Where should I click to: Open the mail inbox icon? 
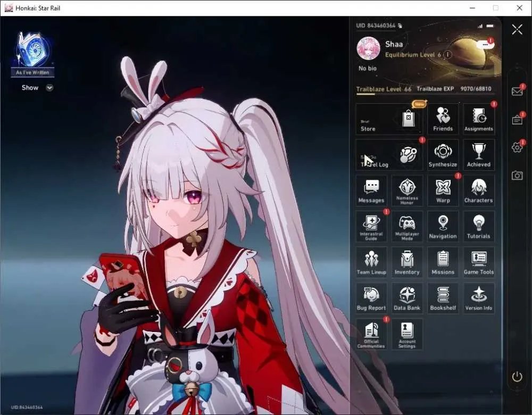(517, 92)
